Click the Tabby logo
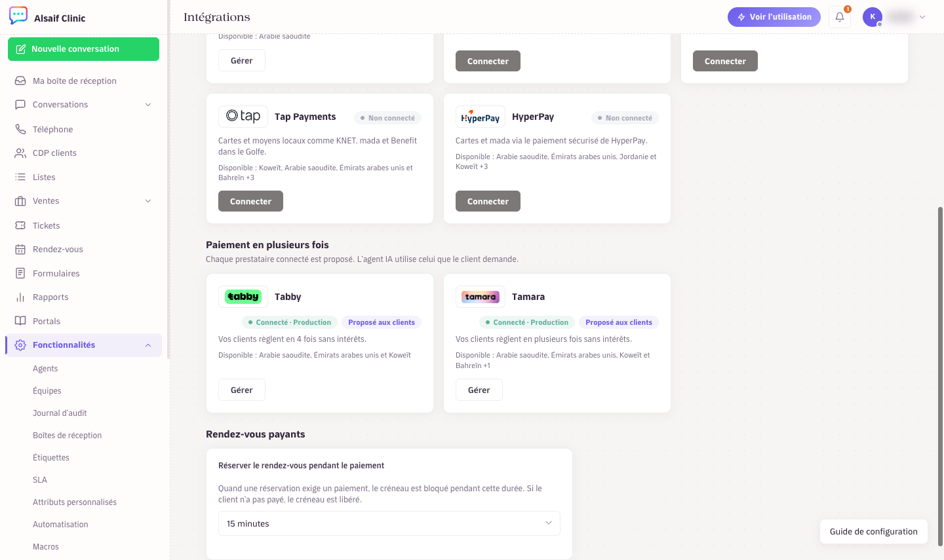The height and width of the screenshot is (560, 944). [x=243, y=297]
